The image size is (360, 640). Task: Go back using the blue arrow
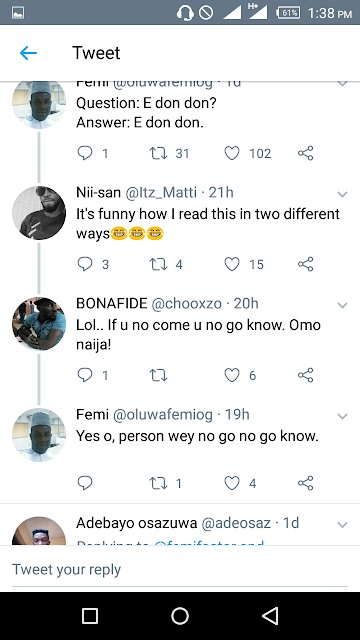click(28, 53)
